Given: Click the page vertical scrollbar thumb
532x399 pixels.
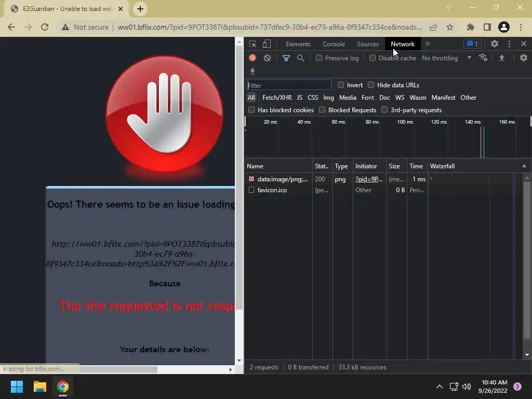Looking at the screenshot, I should pos(239,178).
